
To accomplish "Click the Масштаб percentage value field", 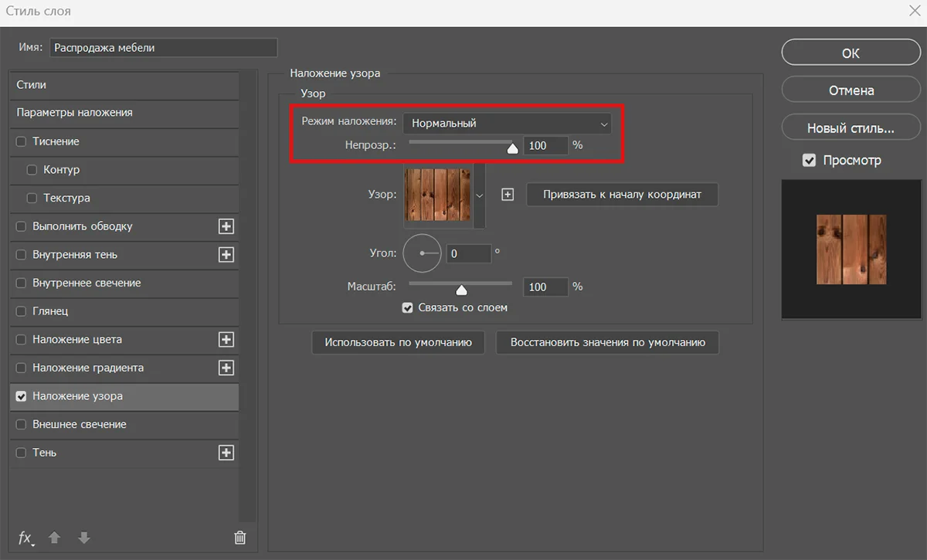I will [x=546, y=287].
